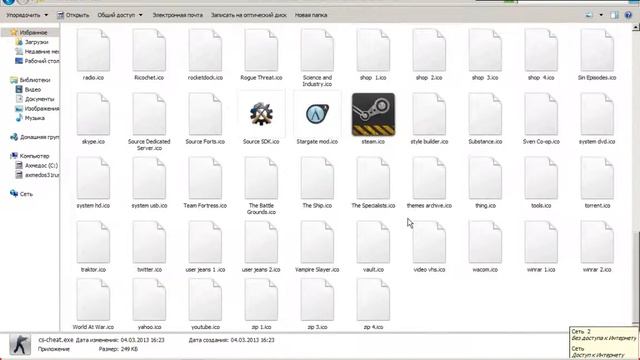Screen dimensions: 640x360
Task: Select the World At War.ico file
Action: [x=93, y=304]
